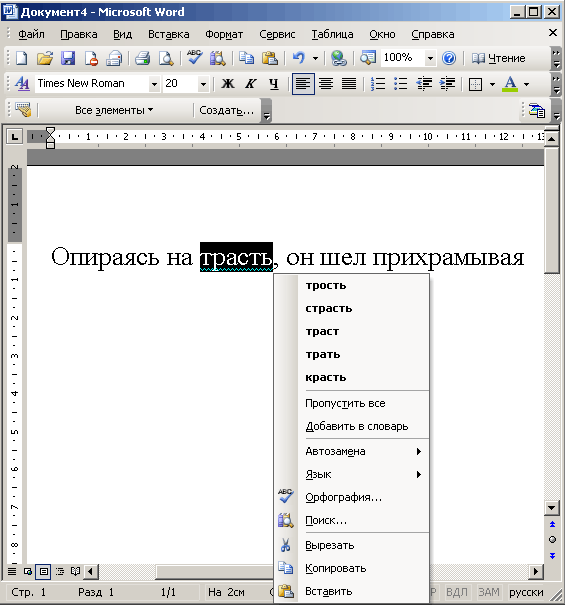This screenshot has width=565, height=606.
Task: Open the Вставка menu
Action: point(168,34)
